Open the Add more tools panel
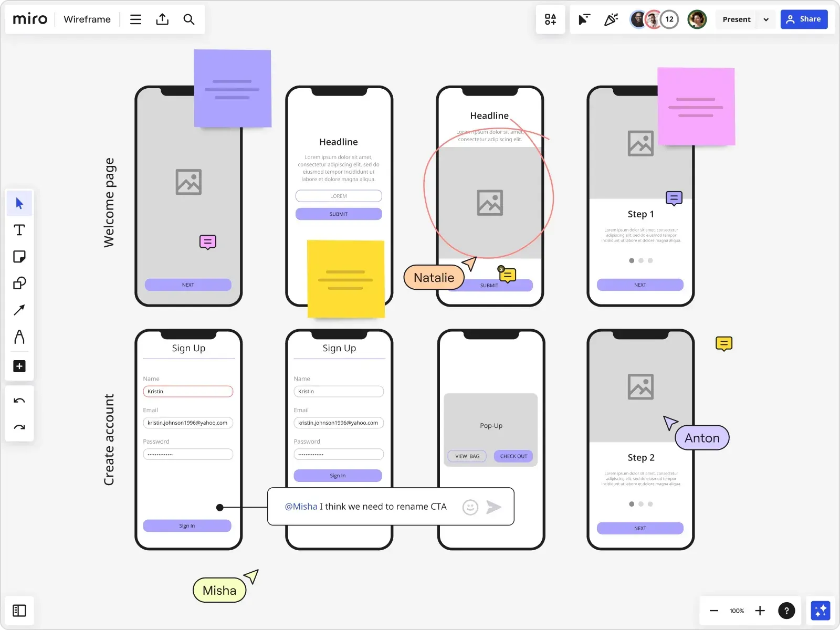 19,366
